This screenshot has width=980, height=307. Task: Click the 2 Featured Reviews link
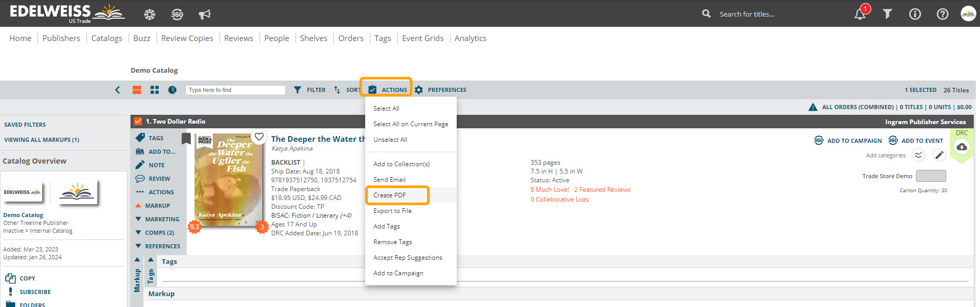[x=602, y=190]
